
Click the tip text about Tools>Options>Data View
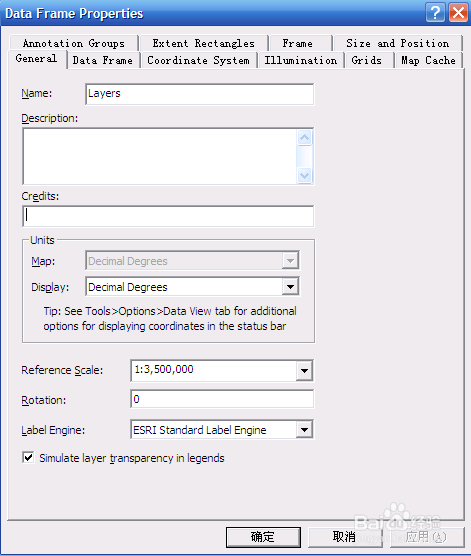[170, 318]
